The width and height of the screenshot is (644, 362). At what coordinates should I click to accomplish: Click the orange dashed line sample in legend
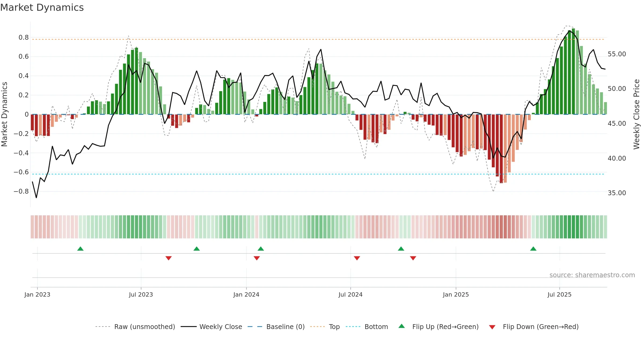tap(317, 327)
